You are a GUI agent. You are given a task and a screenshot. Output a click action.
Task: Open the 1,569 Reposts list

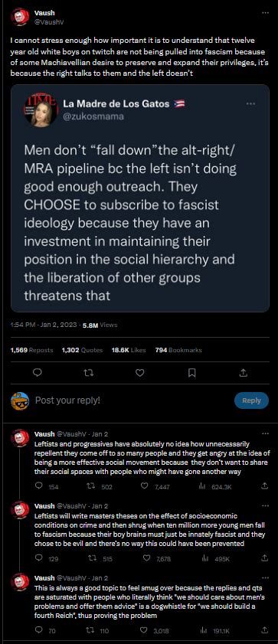(x=31, y=351)
